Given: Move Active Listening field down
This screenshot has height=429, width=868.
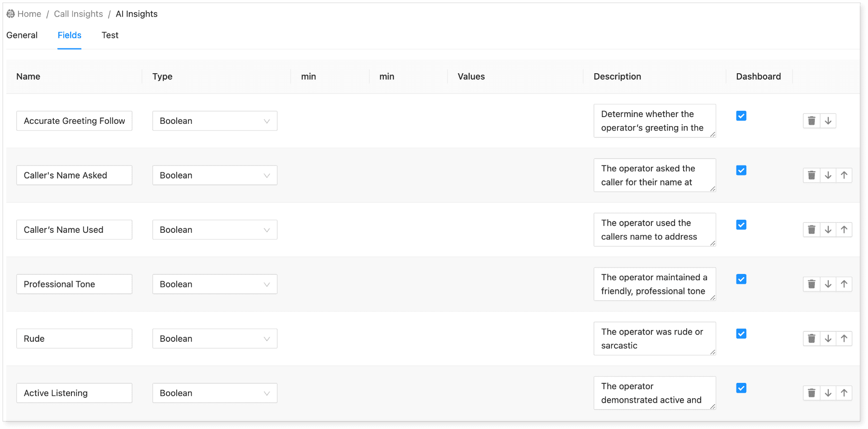Looking at the screenshot, I should tap(828, 393).
